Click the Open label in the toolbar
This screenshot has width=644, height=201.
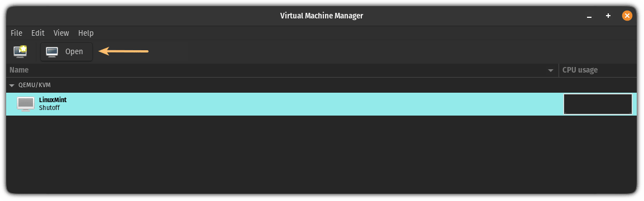coord(74,52)
